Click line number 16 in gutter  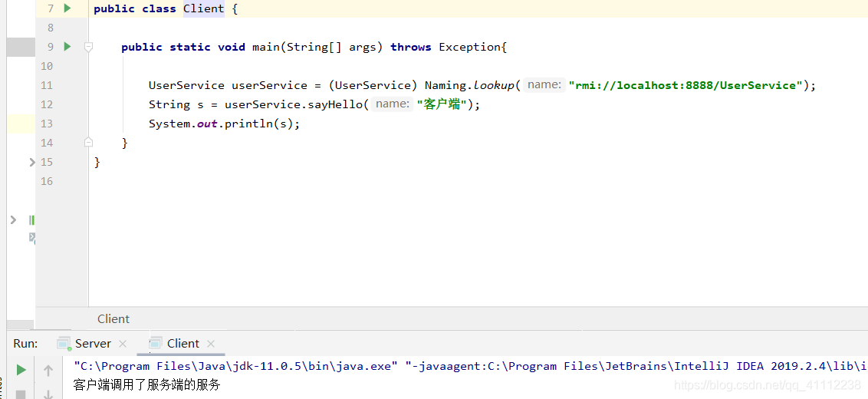point(47,181)
